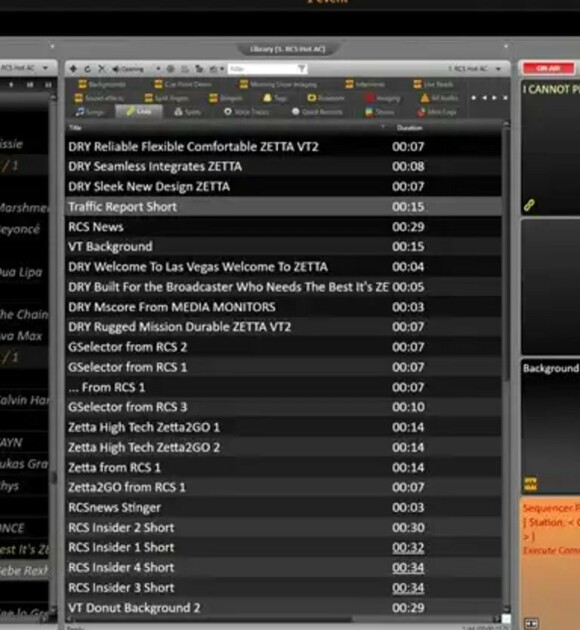Image resolution: width=580 pixels, height=630 pixels.
Task: Open the Interviews category tab
Action: (x=365, y=84)
